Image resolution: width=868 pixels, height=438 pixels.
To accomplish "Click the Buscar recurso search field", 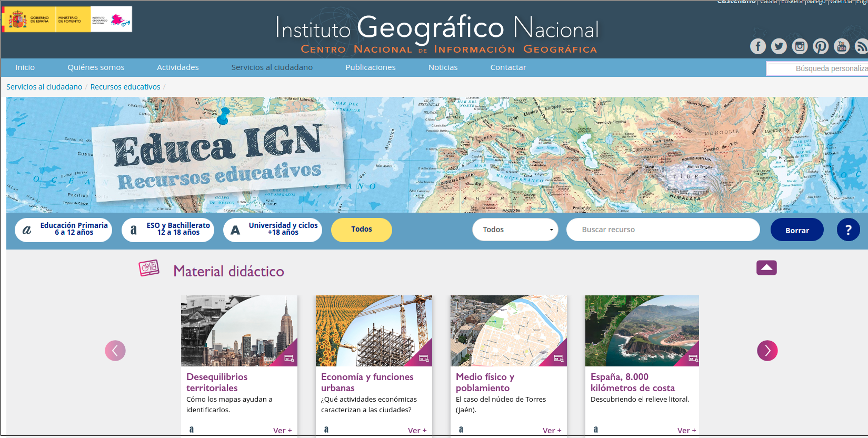I will 663,230.
